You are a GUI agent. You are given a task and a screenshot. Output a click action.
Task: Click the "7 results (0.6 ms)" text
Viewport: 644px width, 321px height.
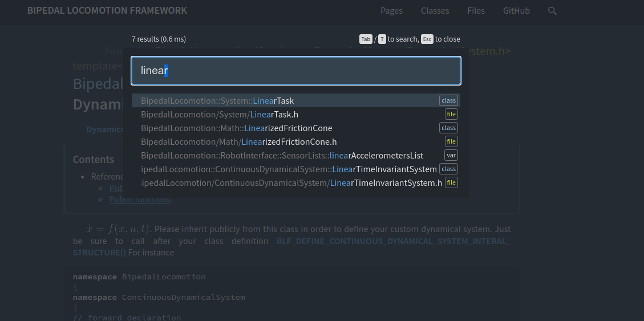159,39
